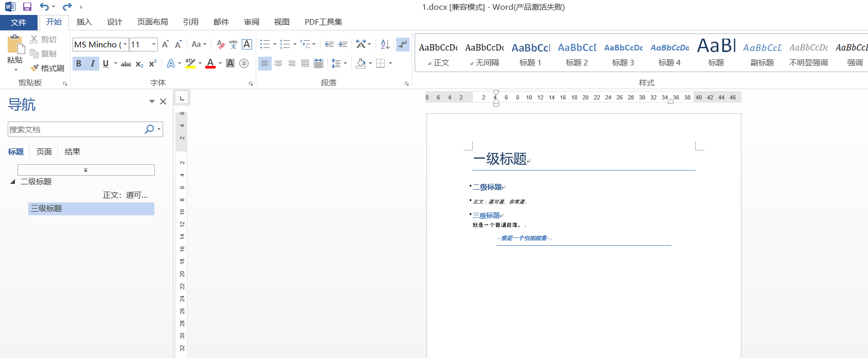This screenshot has width=868, height=358.
Task: Show the 页面 navigation view
Action: coord(44,151)
